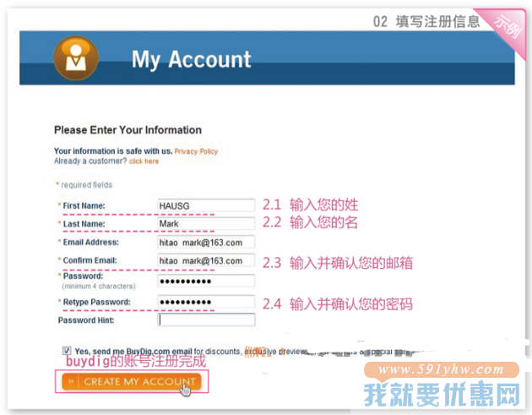Screen dimensions: 532x415
Task: Click the 'Yes, send me BuyDig.com email' label
Action: (x=133, y=351)
